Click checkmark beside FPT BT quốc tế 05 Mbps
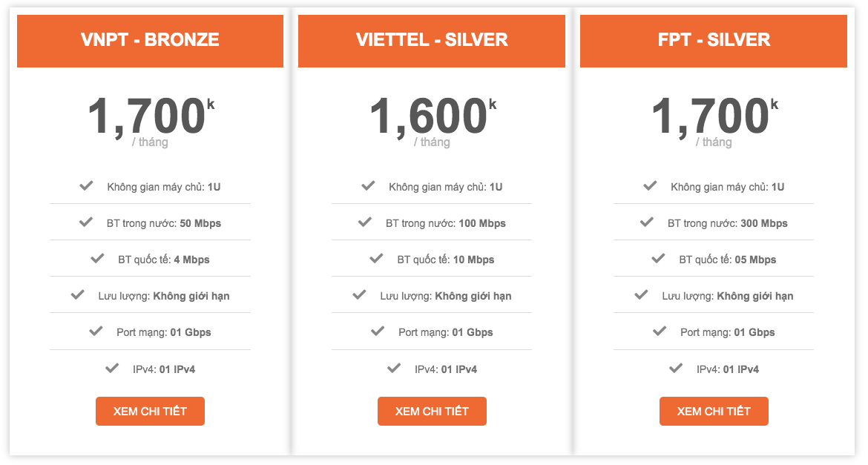 click(x=658, y=258)
